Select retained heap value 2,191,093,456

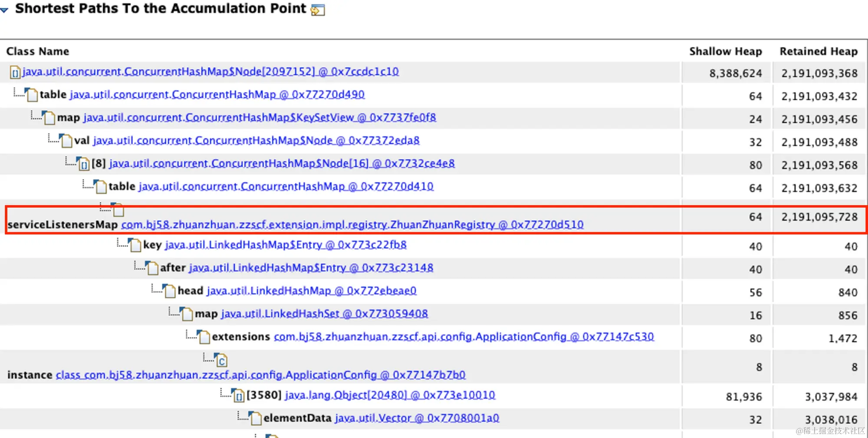tap(819, 119)
